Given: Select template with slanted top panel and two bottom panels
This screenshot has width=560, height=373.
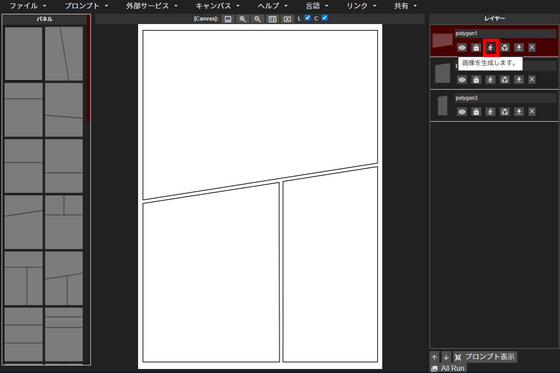Looking at the screenshot, I should pyautogui.click(x=64, y=278).
